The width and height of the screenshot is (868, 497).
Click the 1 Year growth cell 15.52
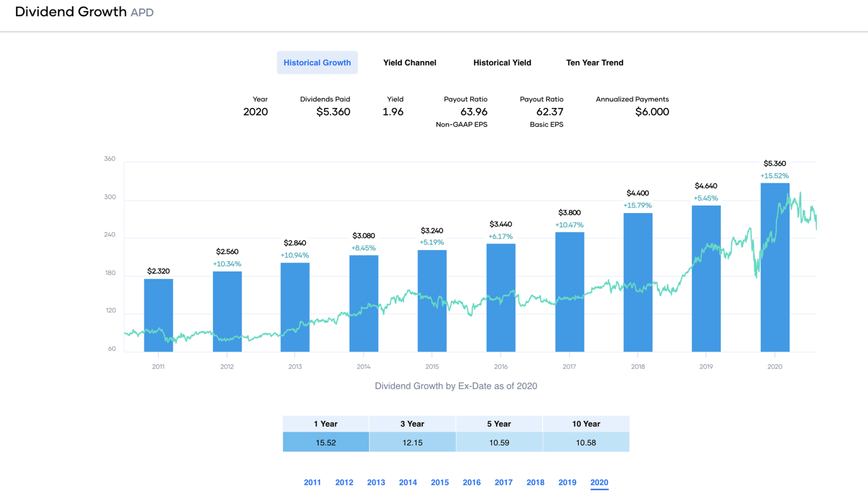[x=326, y=442]
